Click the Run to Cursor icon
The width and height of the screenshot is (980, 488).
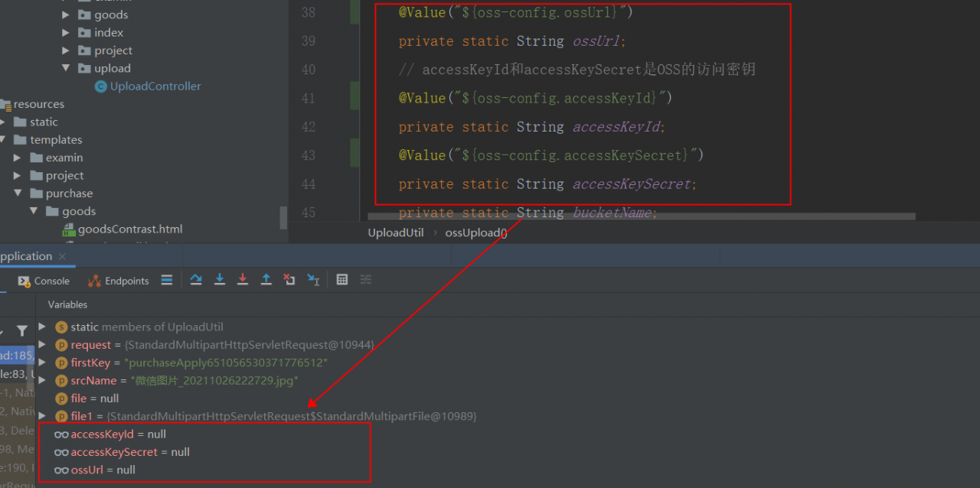pyautogui.click(x=313, y=280)
